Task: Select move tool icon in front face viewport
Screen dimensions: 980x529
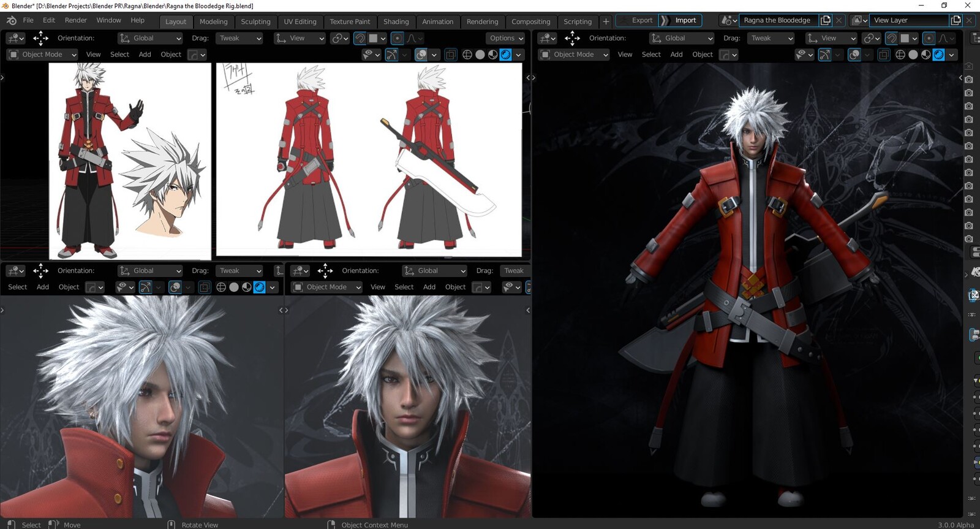Action: (x=325, y=270)
